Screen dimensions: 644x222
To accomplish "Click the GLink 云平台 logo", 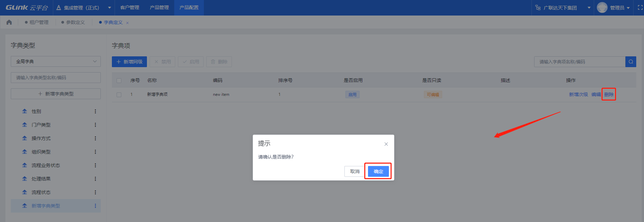I will tap(27, 7).
